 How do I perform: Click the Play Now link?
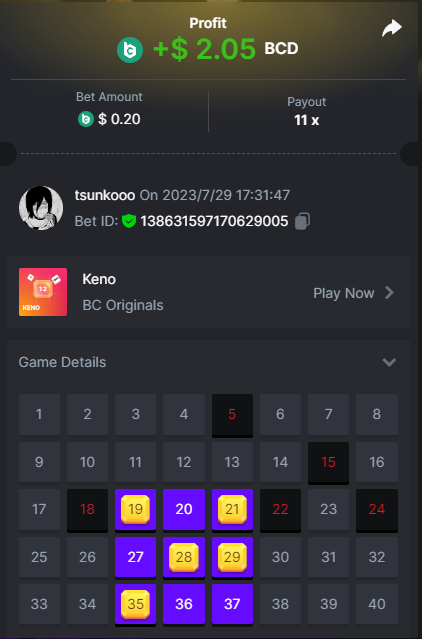344,293
